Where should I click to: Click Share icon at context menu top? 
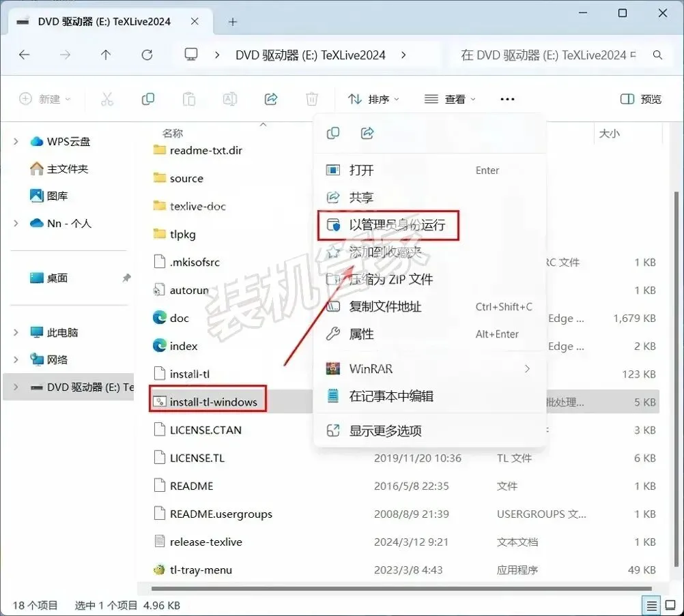367,133
